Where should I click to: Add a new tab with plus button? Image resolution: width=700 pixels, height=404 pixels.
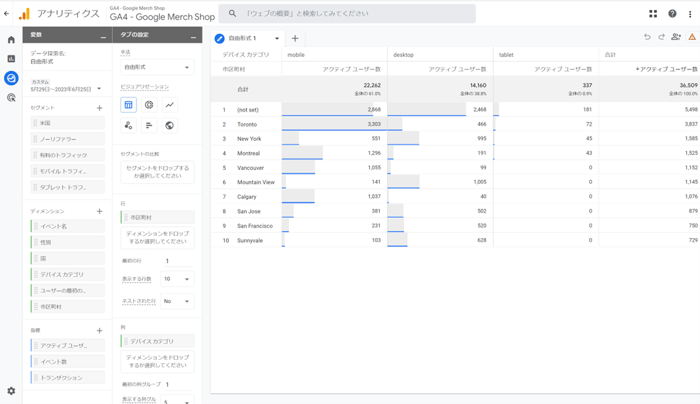pos(295,39)
